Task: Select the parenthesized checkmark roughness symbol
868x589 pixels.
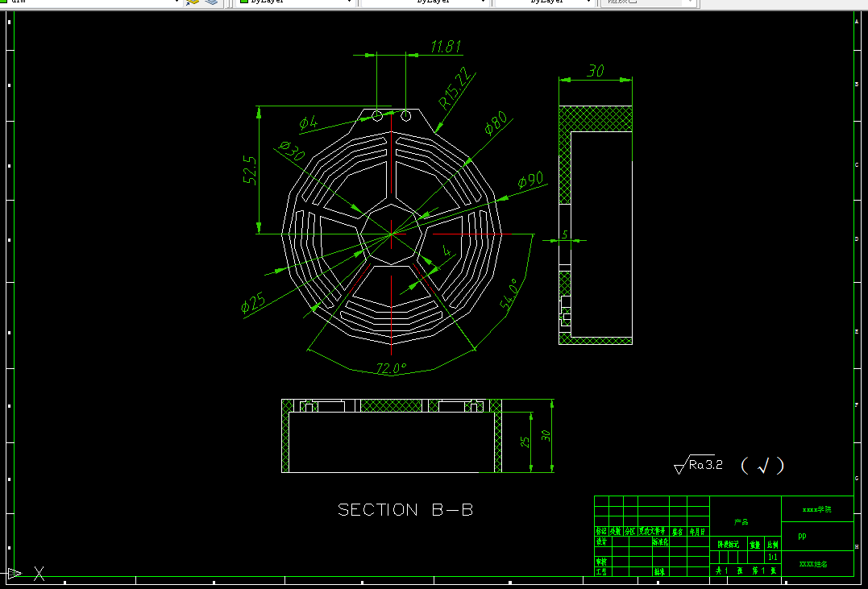Action: pos(762,466)
